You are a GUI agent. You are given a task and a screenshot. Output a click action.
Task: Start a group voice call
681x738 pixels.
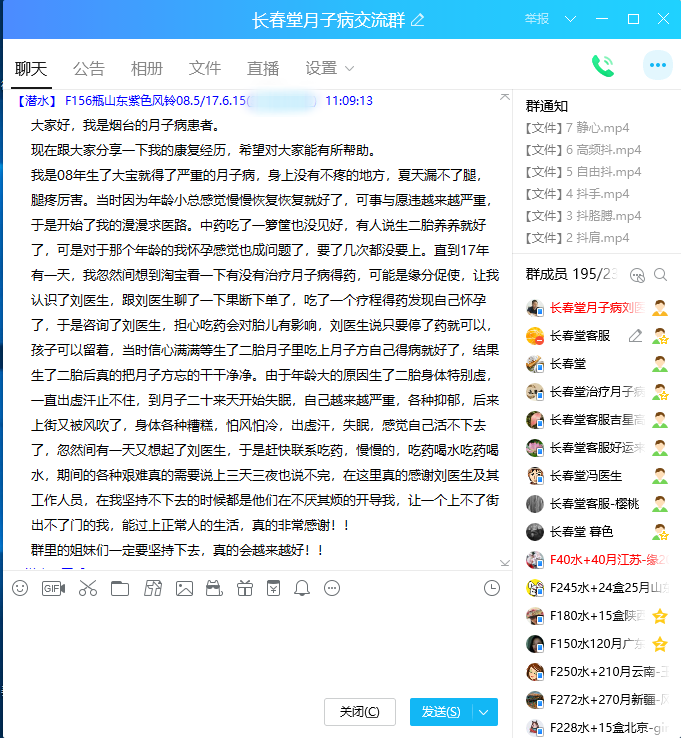click(602, 67)
